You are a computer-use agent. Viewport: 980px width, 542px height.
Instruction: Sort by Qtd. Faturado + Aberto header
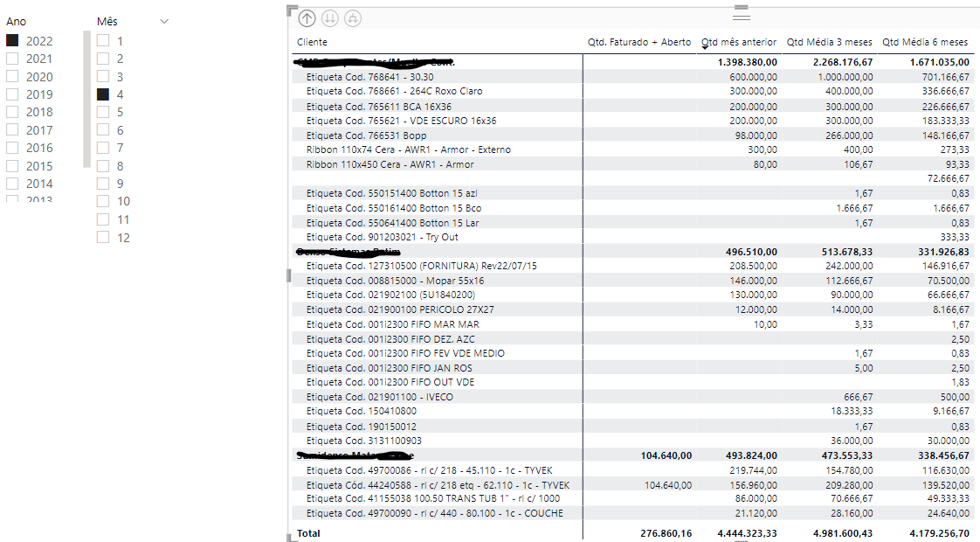(x=639, y=42)
